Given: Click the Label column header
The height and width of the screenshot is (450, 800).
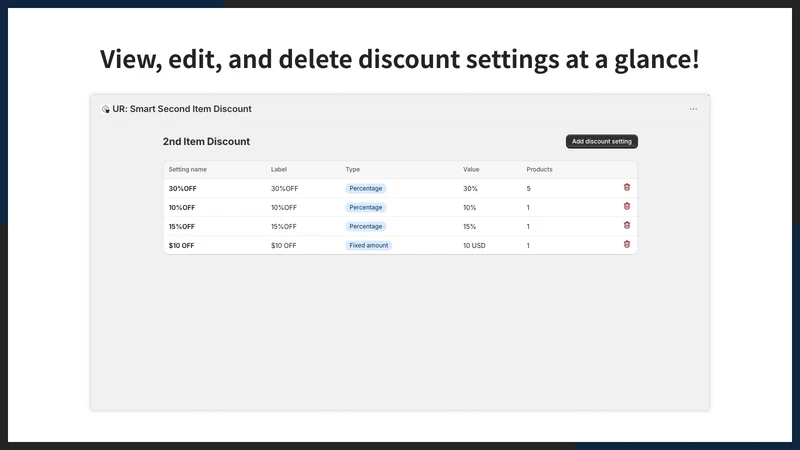Looking at the screenshot, I should click(279, 169).
